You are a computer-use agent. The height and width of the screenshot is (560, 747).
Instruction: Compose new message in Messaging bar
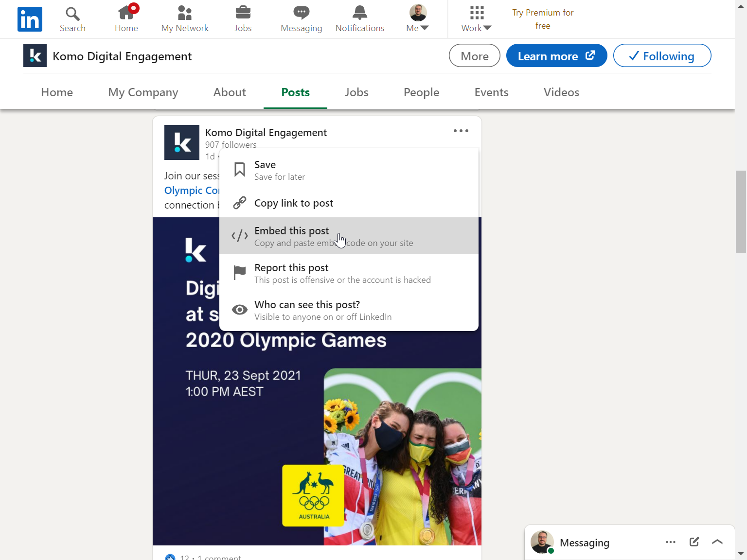pos(694,542)
